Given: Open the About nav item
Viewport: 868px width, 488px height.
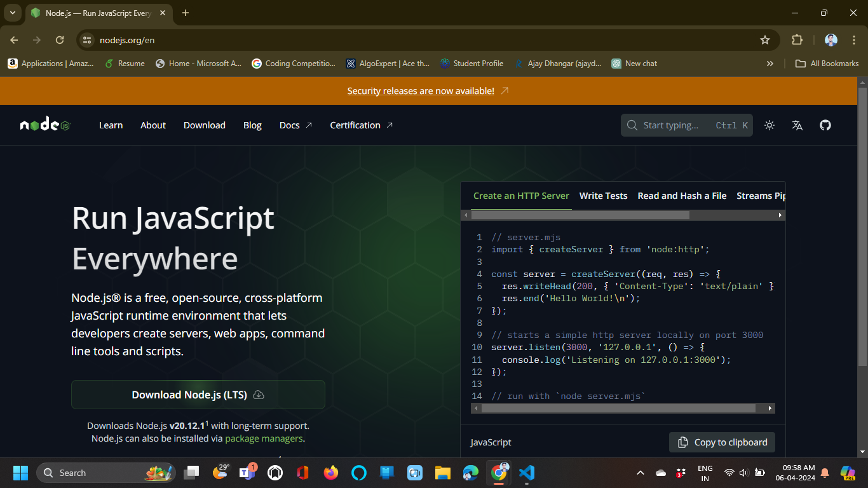Looking at the screenshot, I should [x=153, y=125].
